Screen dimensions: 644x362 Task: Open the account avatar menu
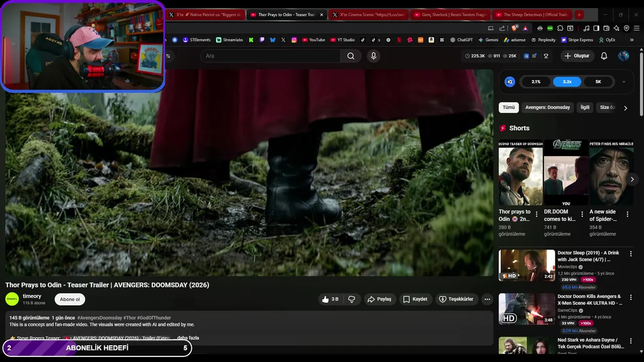[x=623, y=56]
